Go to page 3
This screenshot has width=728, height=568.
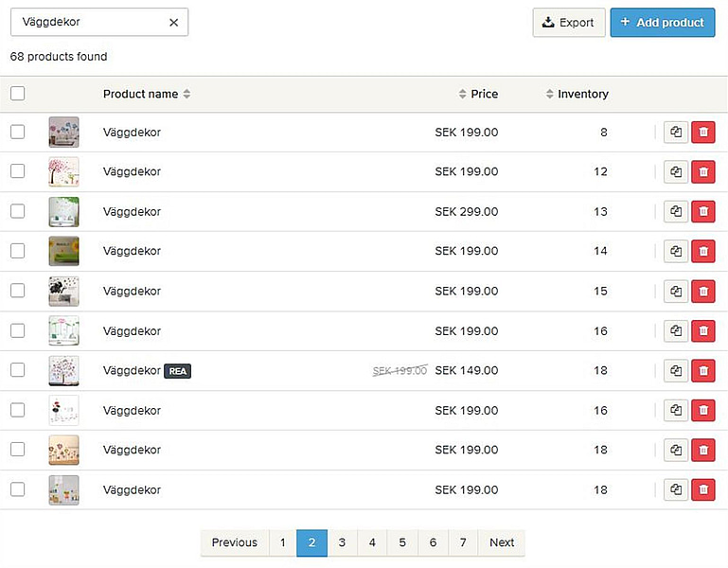point(342,542)
